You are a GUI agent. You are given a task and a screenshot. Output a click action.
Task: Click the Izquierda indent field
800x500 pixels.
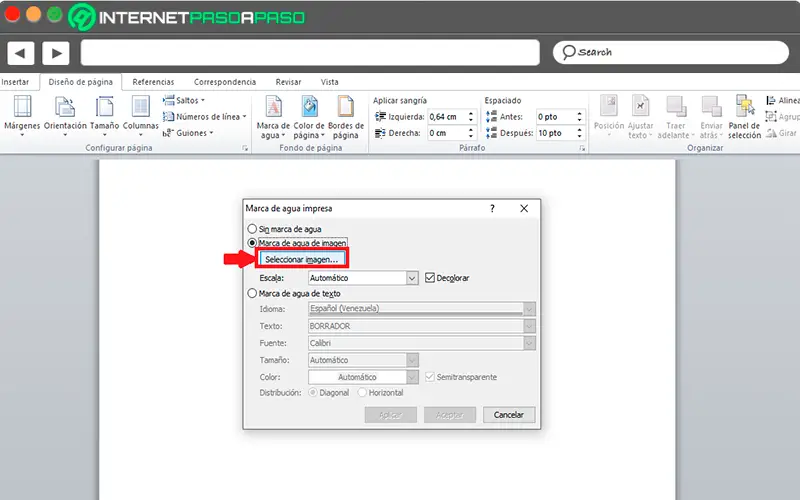(447, 117)
